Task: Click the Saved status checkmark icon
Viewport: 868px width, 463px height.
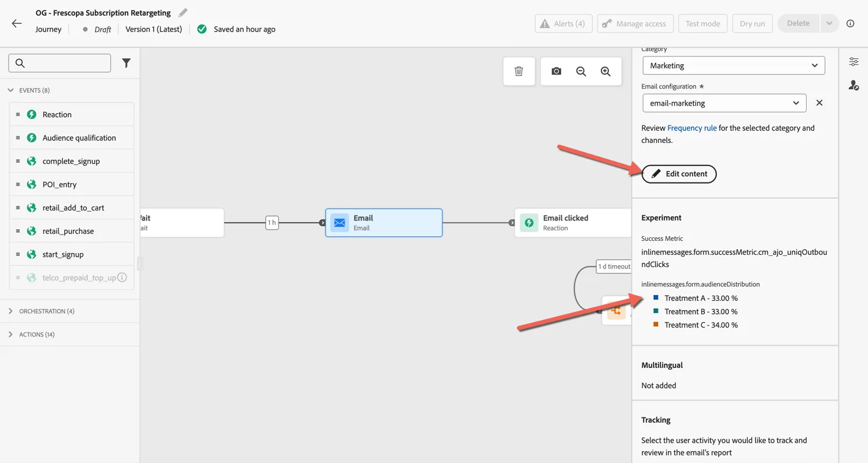Action: [202, 29]
